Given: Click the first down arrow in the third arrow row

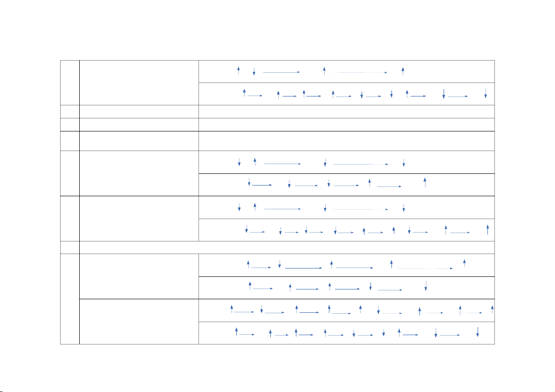Looking at the screenshot, I should click(x=239, y=162).
